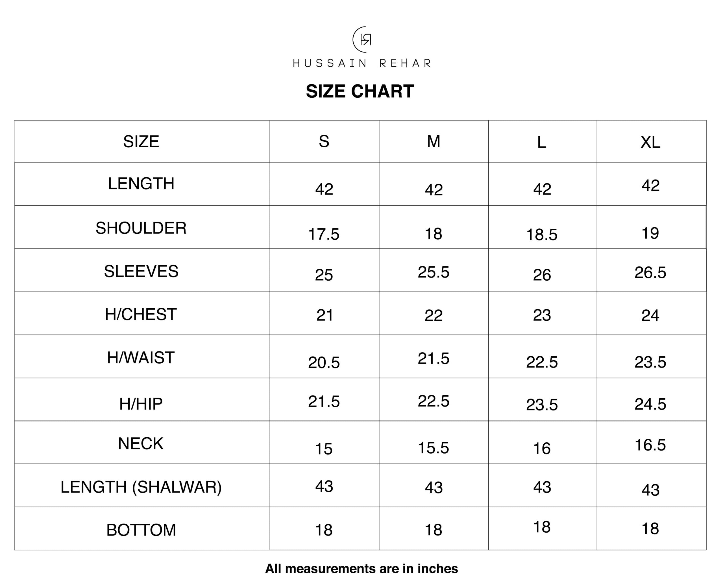The width and height of the screenshot is (723, 588).
Task: Click the Hussain Rehar HR monogram logo
Action: (x=362, y=40)
